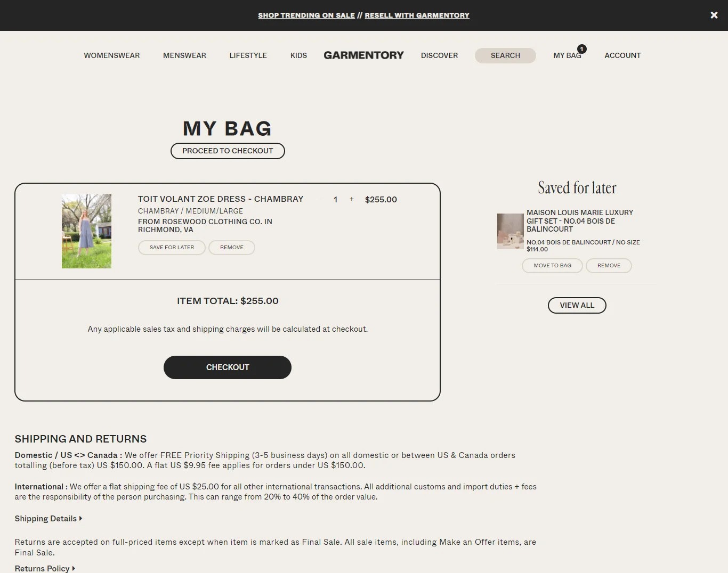Select the dress price '$255.00'

tap(381, 200)
